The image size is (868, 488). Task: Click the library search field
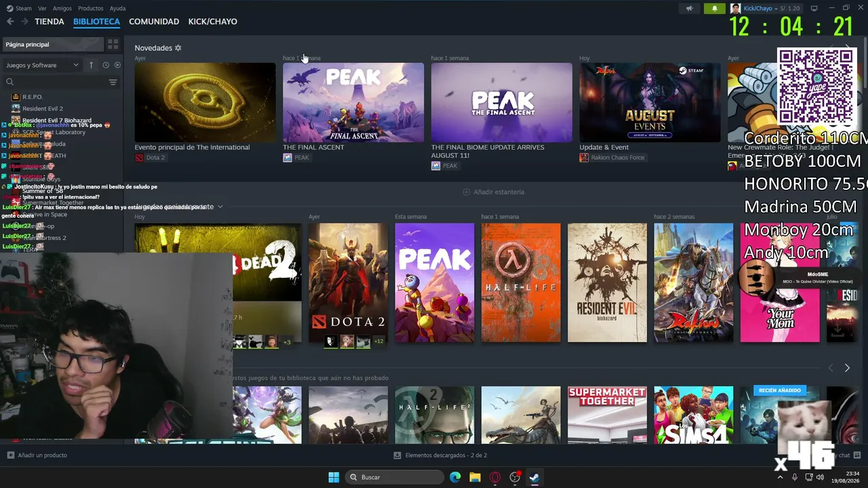(56, 82)
